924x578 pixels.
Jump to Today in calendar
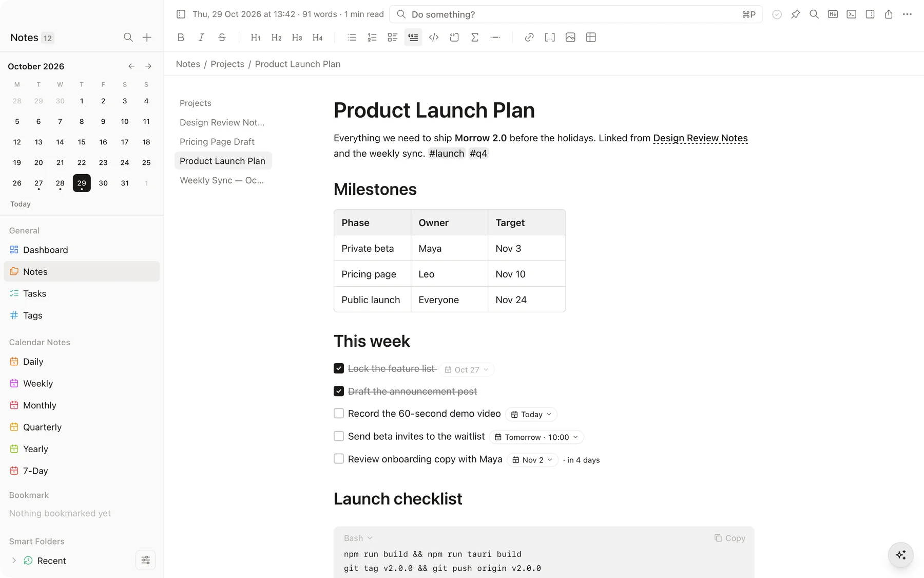click(21, 204)
